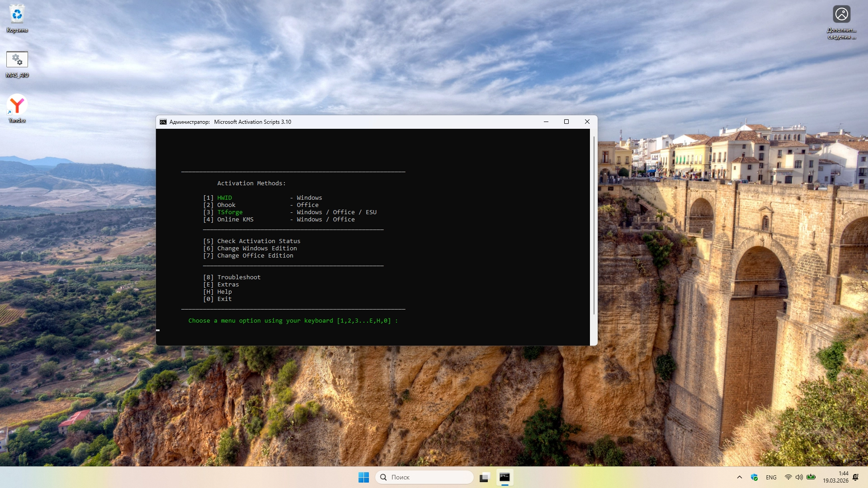Open the console window system menu icon
This screenshot has height=488, width=868.
[x=163, y=122]
